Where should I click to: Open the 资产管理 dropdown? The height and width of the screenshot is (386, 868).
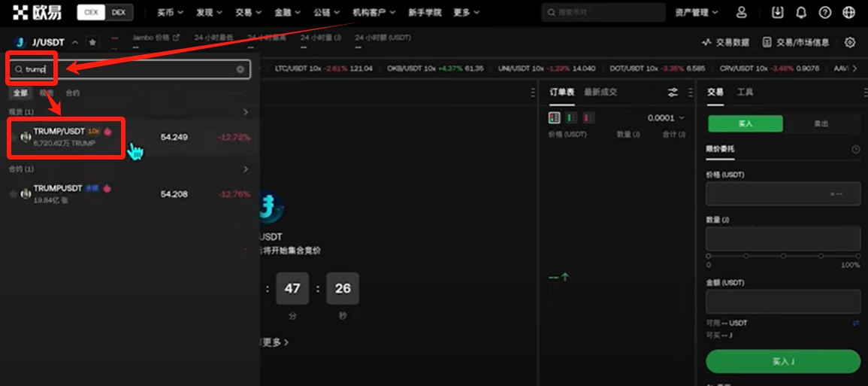click(x=697, y=12)
